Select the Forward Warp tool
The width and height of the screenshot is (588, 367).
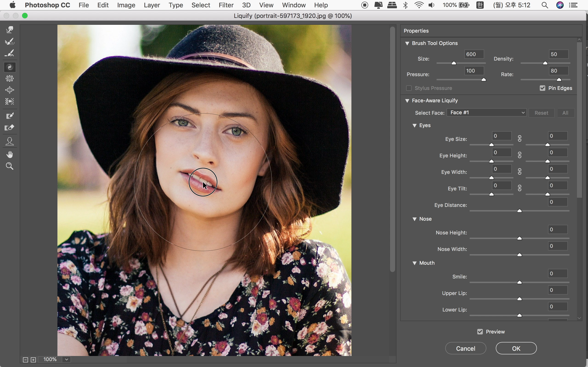(10, 30)
